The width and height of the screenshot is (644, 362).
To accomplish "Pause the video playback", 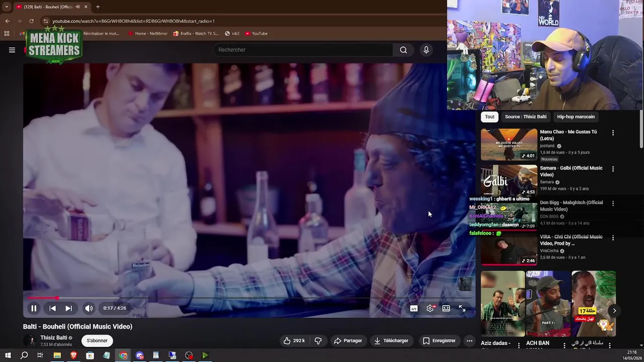I will pos(34,308).
